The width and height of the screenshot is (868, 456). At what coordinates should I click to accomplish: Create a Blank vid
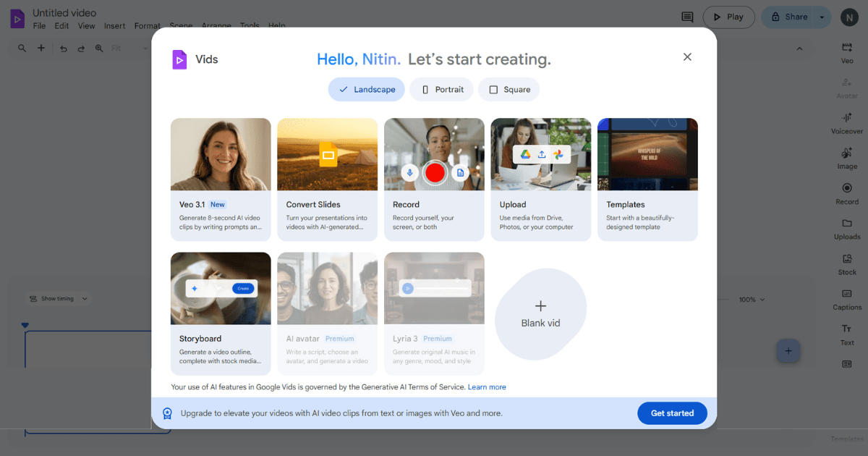pyautogui.click(x=540, y=314)
